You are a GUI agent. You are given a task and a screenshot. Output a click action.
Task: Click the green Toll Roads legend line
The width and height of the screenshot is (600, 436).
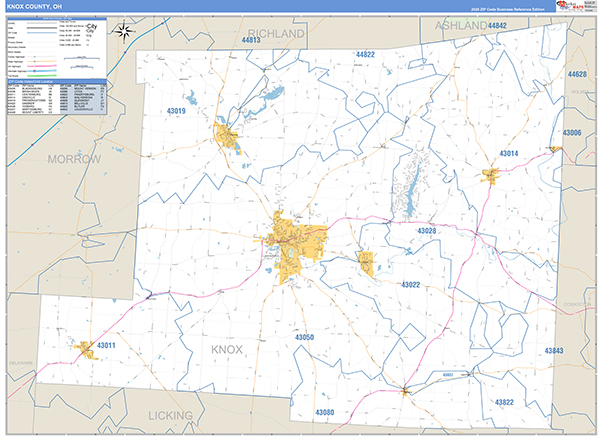coord(42,76)
